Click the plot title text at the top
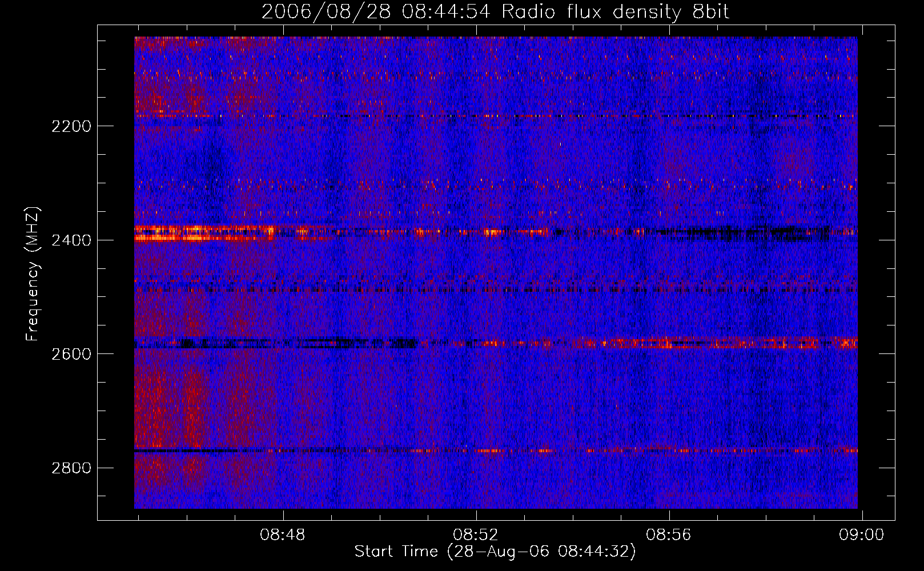The height and width of the screenshot is (571, 924). coord(495,12)
